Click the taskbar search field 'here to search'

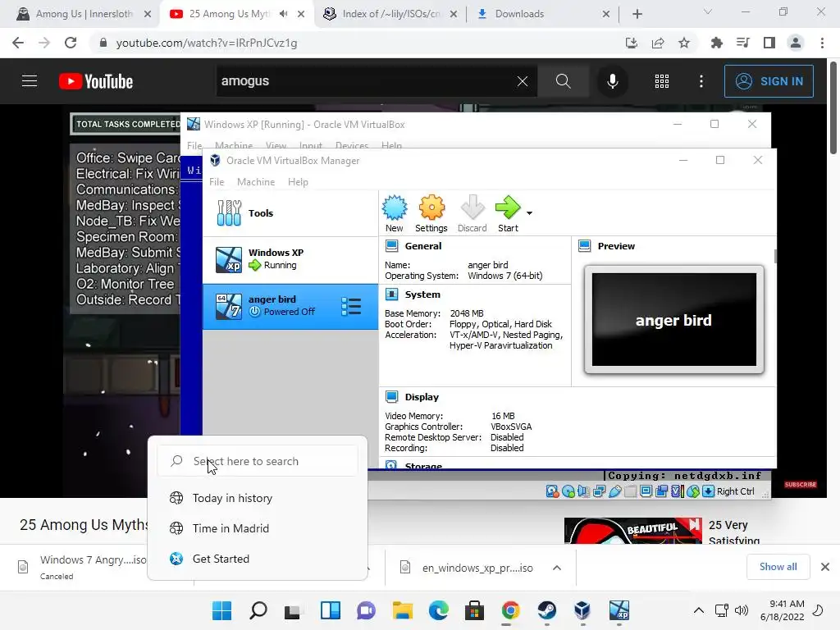click(x=257, y=461)
